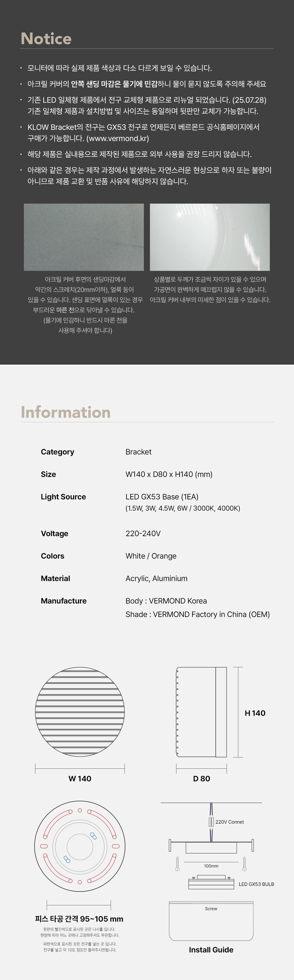Open the glossy acrylic cover photo
The image size is (294, 980).
[x=209, y=237]
